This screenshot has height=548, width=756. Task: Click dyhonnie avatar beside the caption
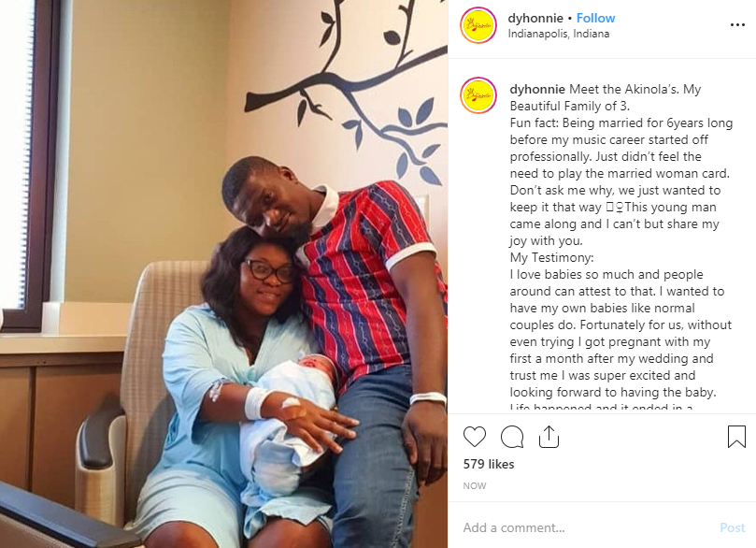(x=478, y=95)
